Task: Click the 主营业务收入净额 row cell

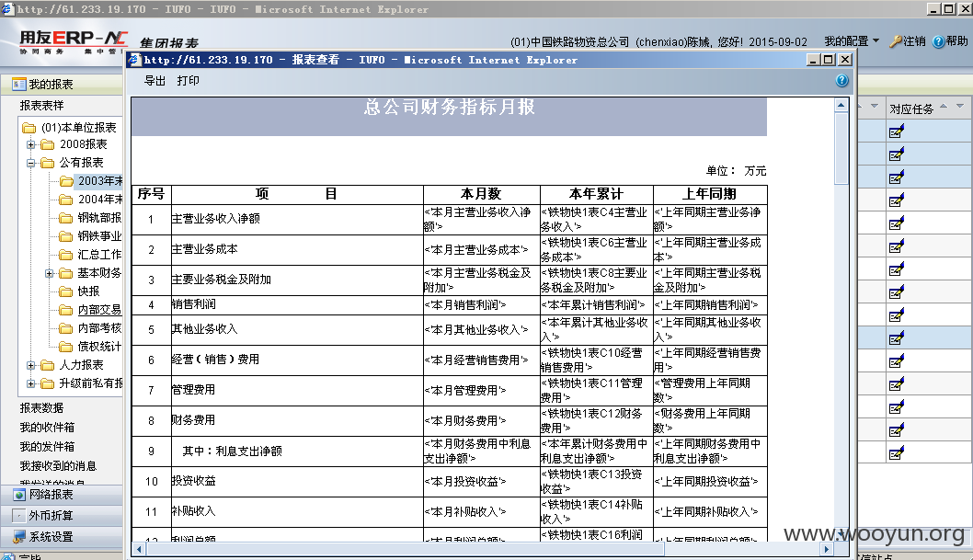Action: [x=297, y=219]
